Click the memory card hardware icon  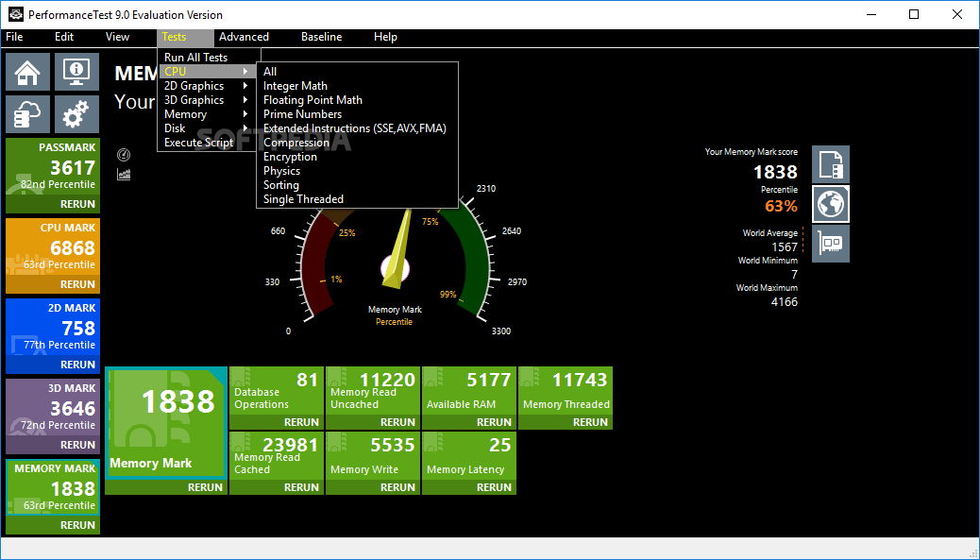(831, 244)
